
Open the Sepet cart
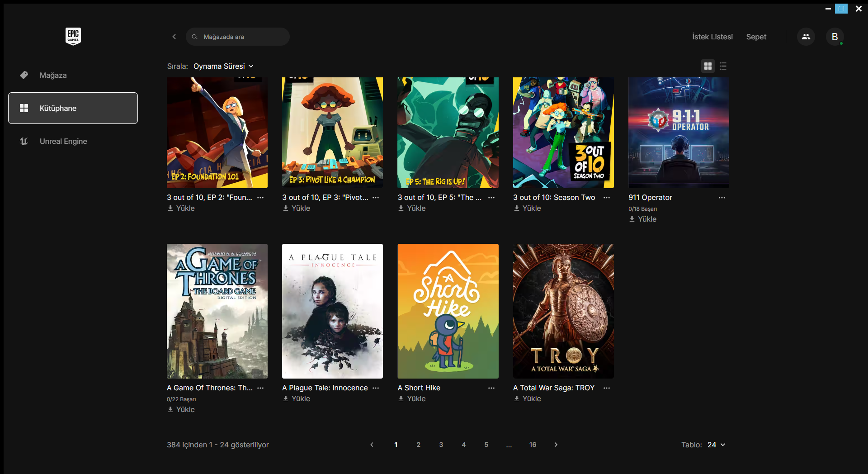click(756, 37)
